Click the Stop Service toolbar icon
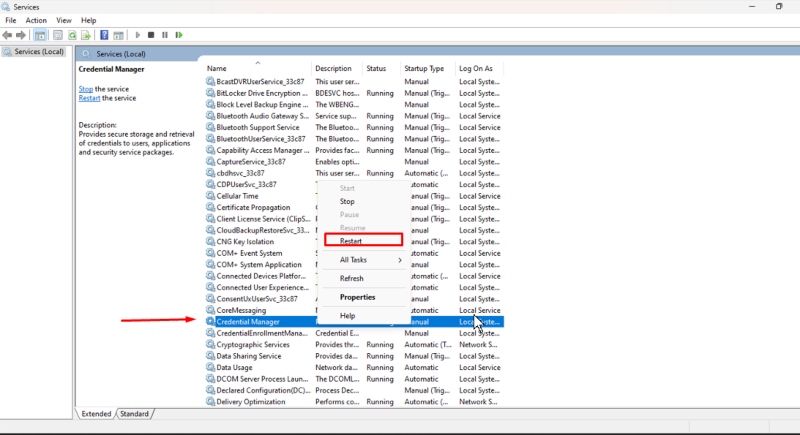The width and height of the screenshot is (800, 435). (x=151, y=35)
